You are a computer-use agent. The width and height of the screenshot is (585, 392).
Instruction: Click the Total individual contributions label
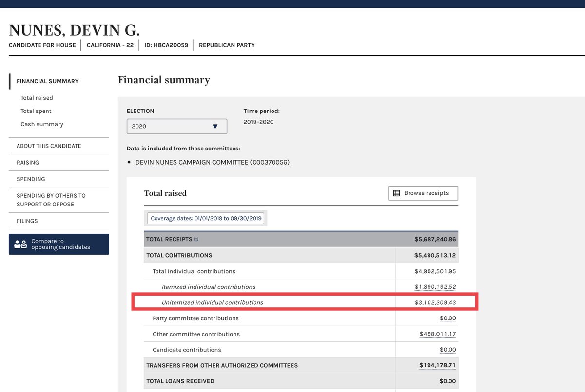click(x=194, y=271)
